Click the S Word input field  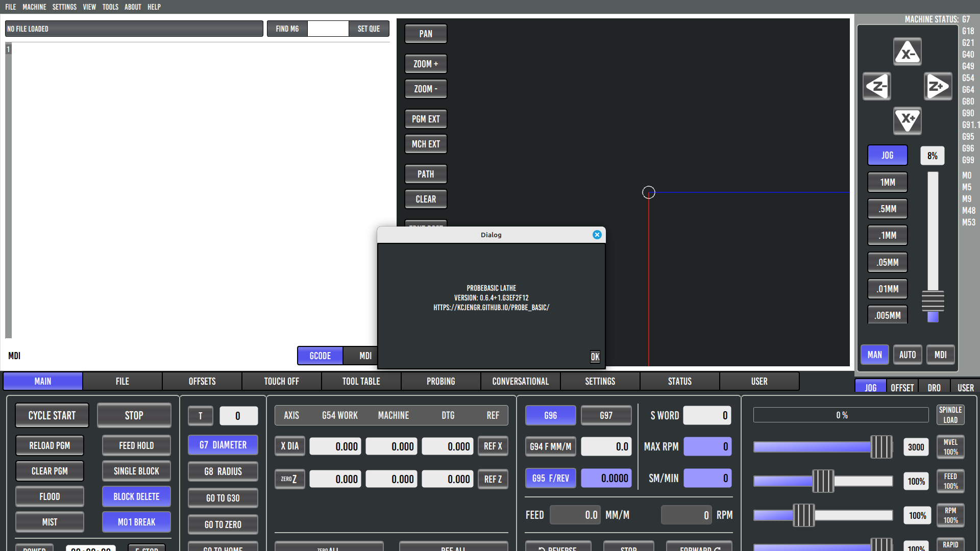[x=707, y=415]
